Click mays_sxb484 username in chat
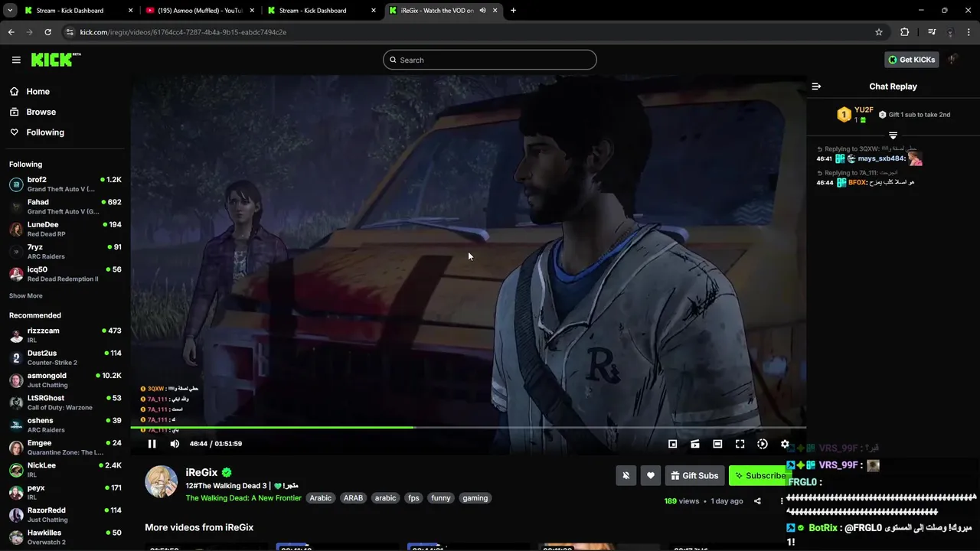The width and height of the screenshot is (980, 551). [x=881, y=159]
